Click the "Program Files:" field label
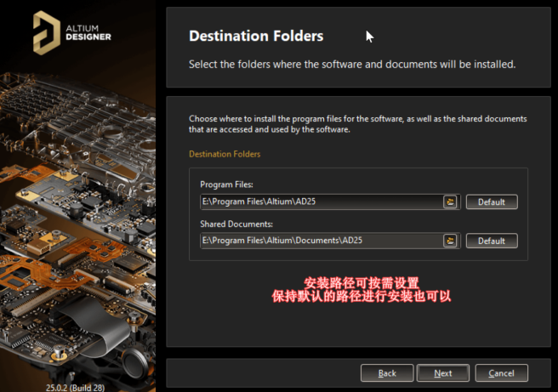The image size is (558, 392). click(x=226, y=185)
